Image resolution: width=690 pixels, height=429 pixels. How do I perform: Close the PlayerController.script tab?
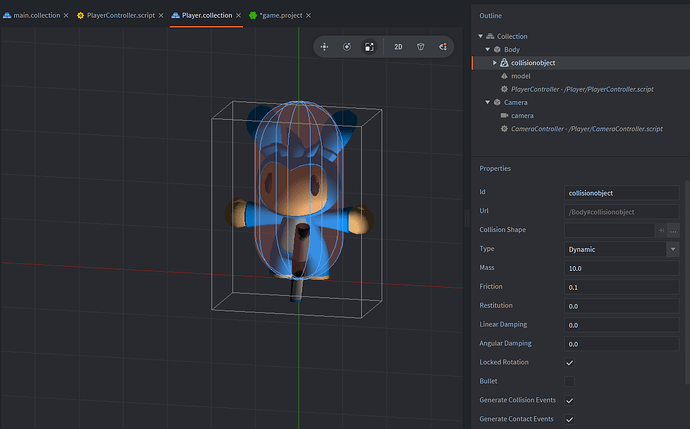click(161, 15)
